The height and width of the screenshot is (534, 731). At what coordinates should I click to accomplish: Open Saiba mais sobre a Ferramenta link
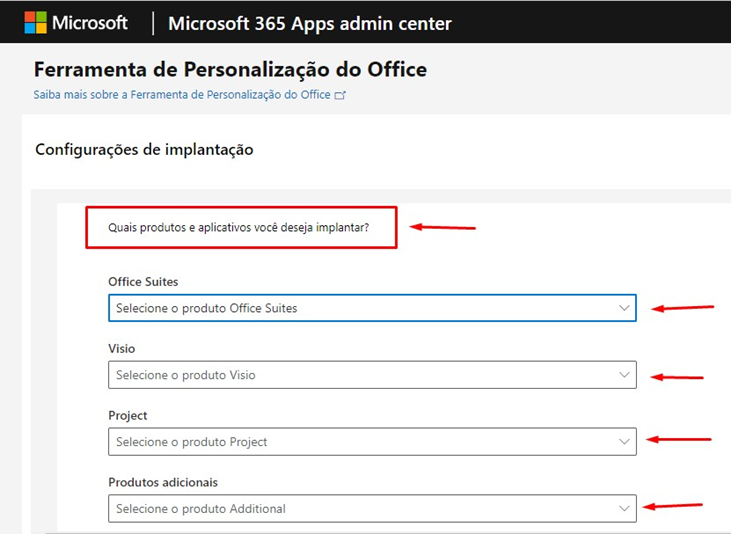click(x=182, y=95)
